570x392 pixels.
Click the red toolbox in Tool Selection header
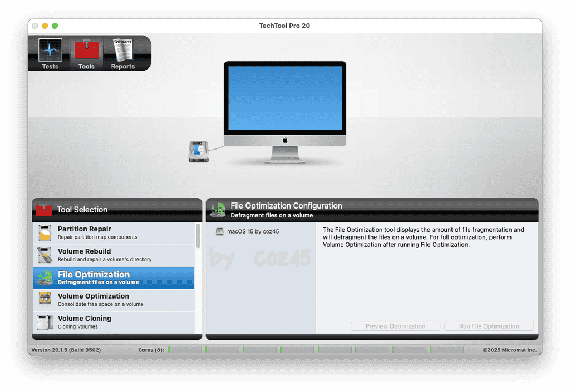[43, 210]
